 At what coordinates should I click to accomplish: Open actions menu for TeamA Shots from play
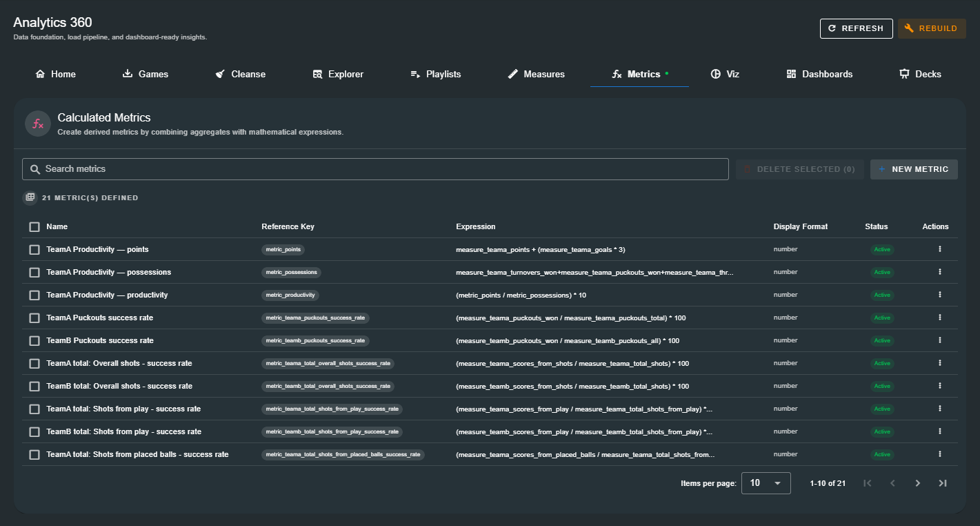click(939, 409)
